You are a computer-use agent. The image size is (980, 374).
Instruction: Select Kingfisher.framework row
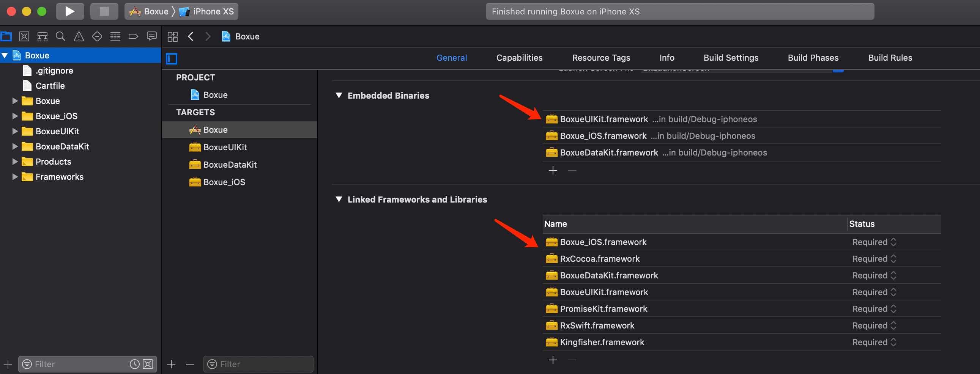pos(742,343)
